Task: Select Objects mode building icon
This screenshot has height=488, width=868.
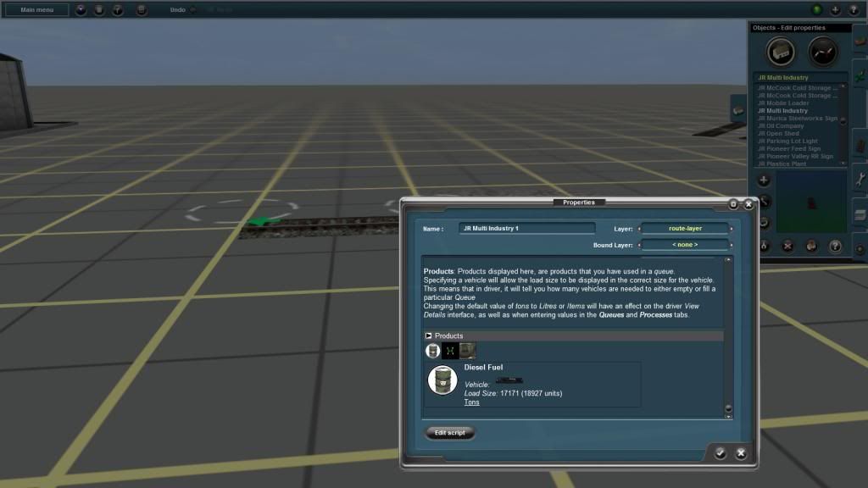Action: [781, 53]
